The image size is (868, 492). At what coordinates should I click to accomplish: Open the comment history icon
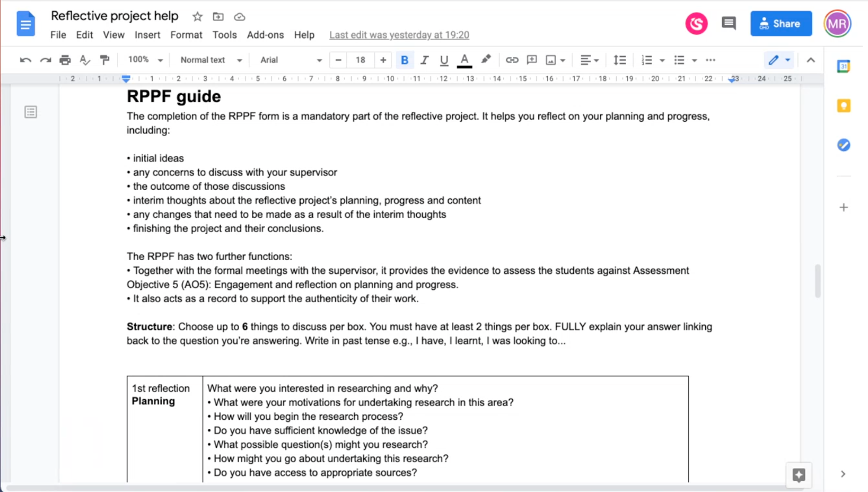tap(729, 23)
